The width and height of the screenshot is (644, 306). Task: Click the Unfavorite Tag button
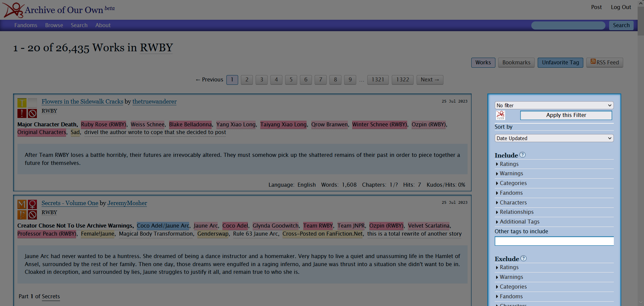coord(560,62)
